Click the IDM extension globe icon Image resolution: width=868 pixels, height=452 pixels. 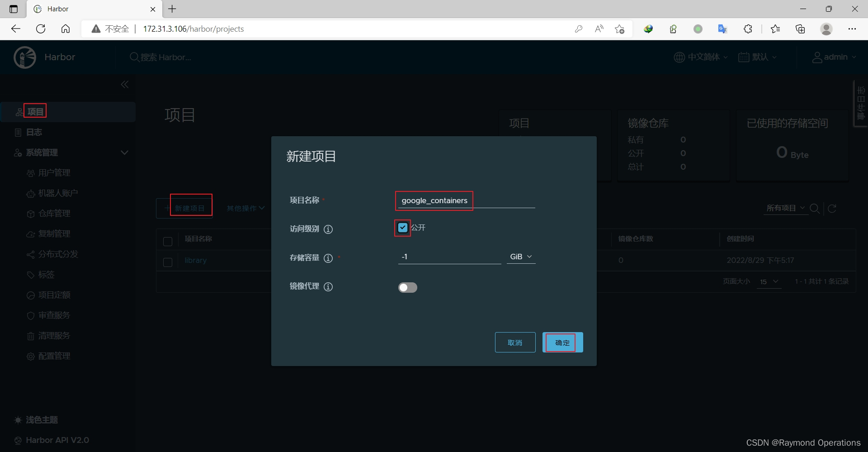648,29
